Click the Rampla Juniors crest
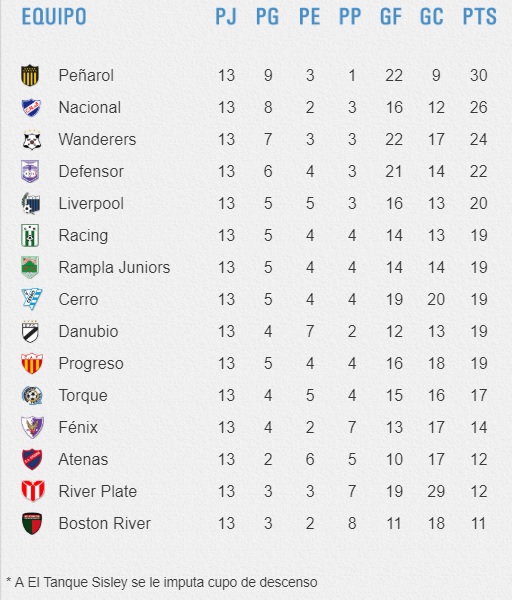This screenshot has height=600, width=512. (30, 267)
